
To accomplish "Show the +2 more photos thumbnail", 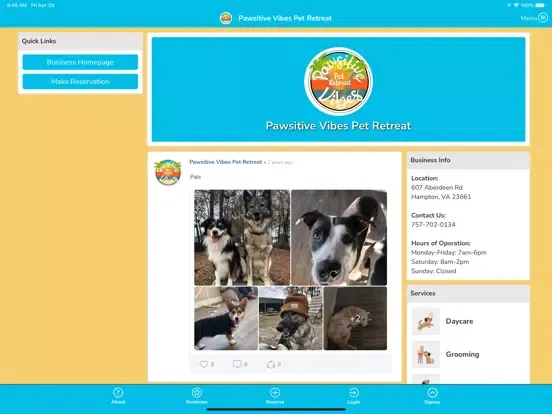I will click(355, 318).
